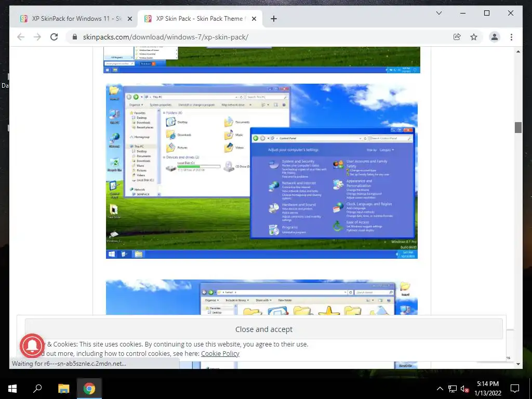This screenshot has height=399, width=532.
Task: View site security lock info
Action: pyautogui.click(x=75, y=37)
